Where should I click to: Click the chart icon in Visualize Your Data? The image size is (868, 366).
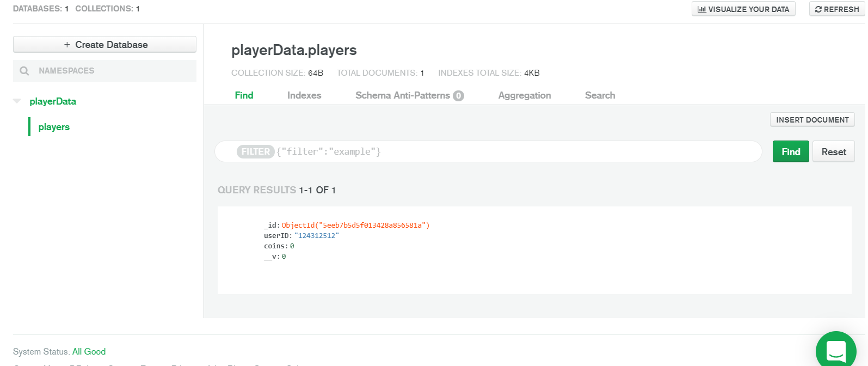click(x=701, y=9)
